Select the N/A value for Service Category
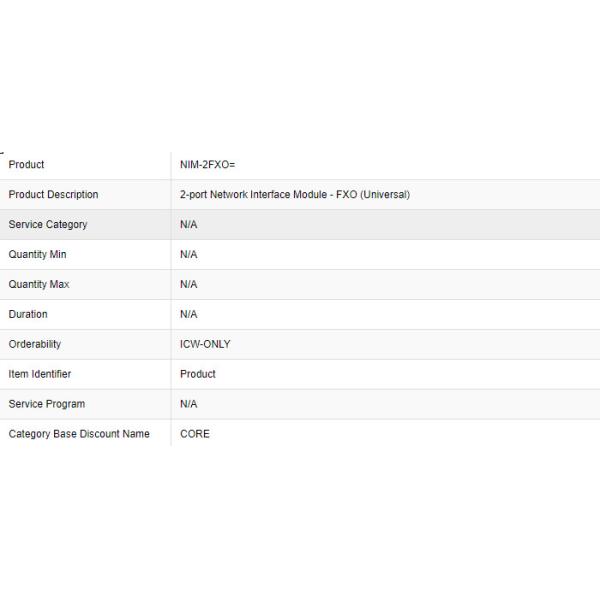 coord(189,225)
